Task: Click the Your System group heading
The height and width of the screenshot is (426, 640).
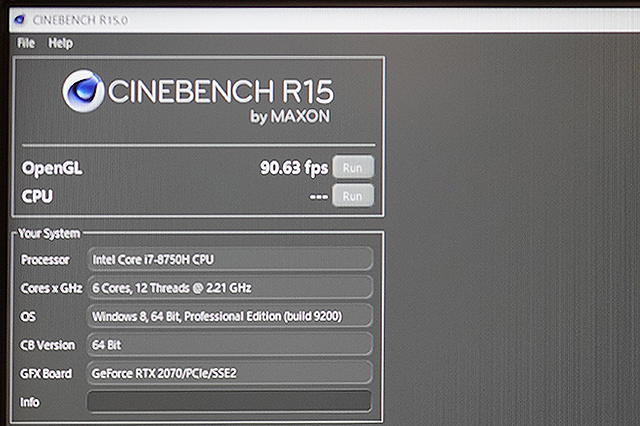Action: [x=49, y=233]
